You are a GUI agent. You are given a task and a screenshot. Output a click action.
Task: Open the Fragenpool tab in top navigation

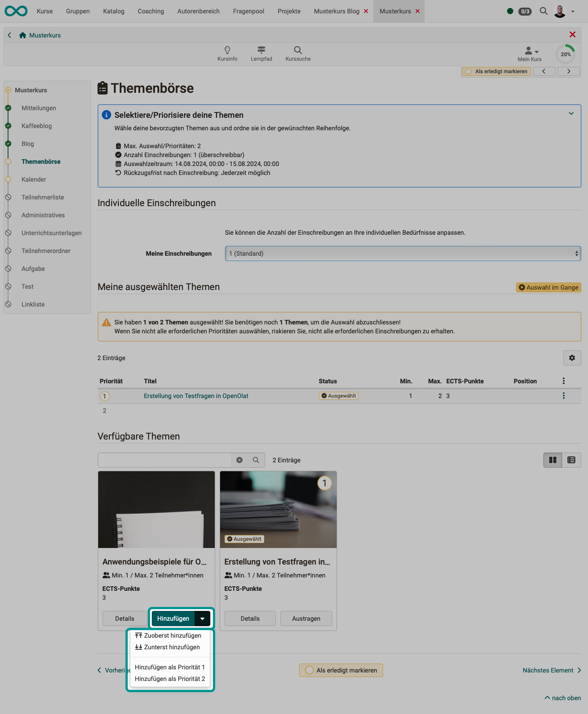[248, 11]
